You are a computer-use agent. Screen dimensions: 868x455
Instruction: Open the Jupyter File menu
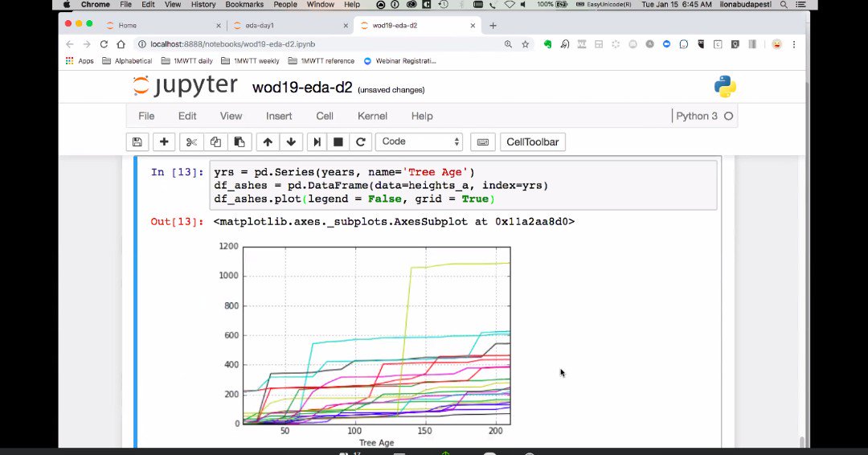pos(146,116)
